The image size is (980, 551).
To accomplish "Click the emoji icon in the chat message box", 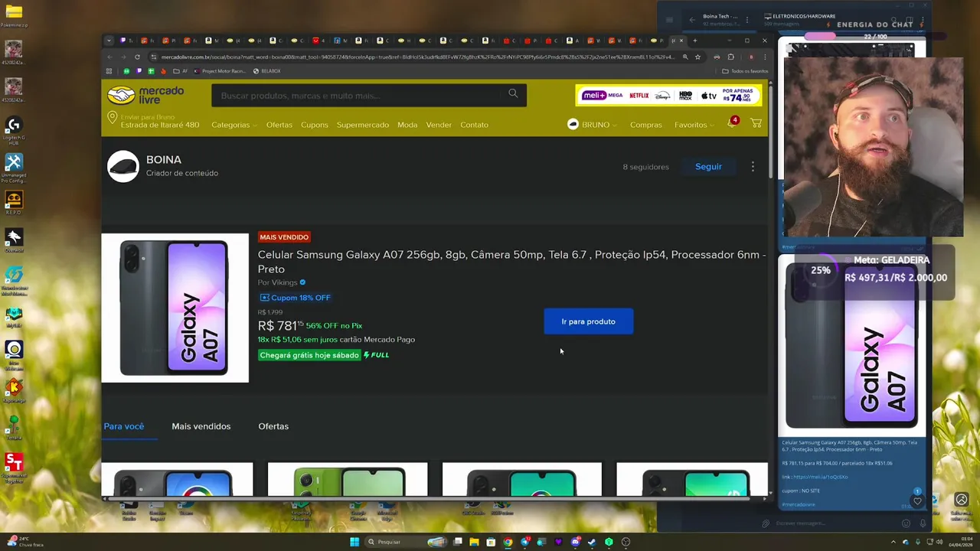I will 906,523.
